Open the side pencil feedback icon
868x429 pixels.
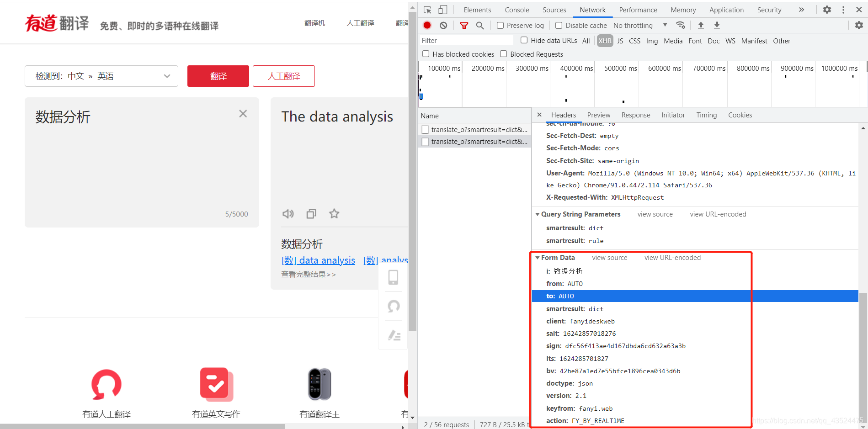tap(394, 336)
